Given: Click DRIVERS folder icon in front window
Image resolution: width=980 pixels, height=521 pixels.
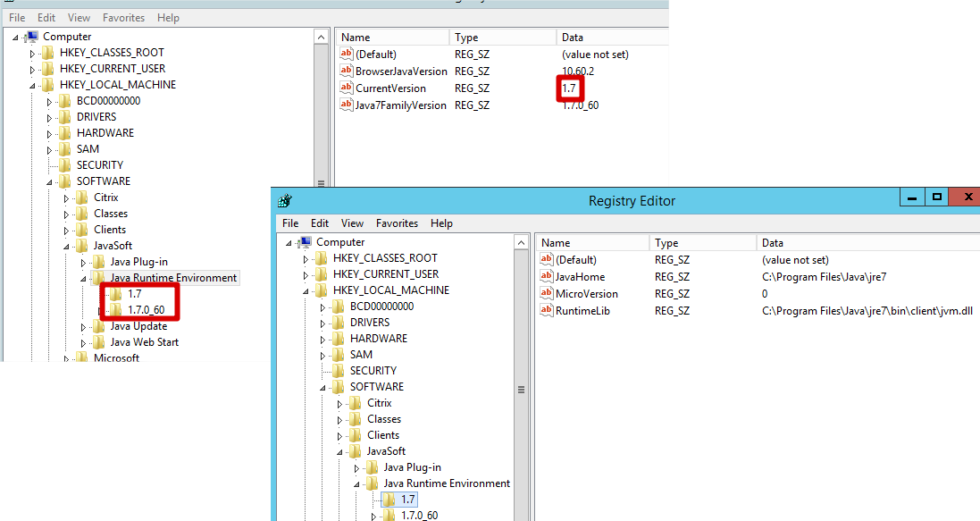Looking at the screenshot, I should [338, 323].
